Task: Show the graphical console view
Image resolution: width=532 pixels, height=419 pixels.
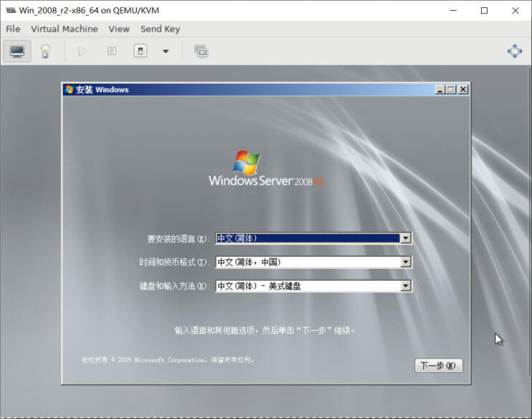Action: coord(17,51)
